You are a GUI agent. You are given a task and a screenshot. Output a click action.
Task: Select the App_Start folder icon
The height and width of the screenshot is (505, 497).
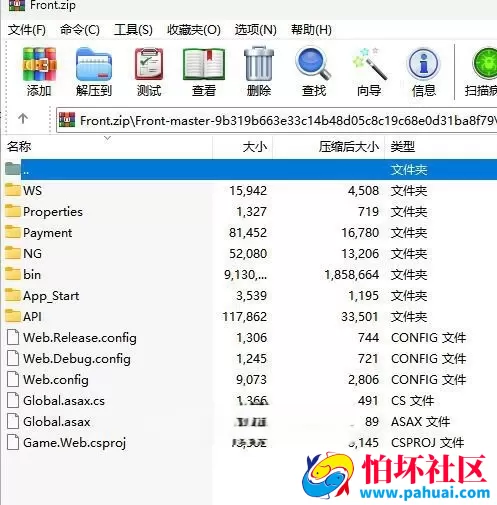[13, 295]
